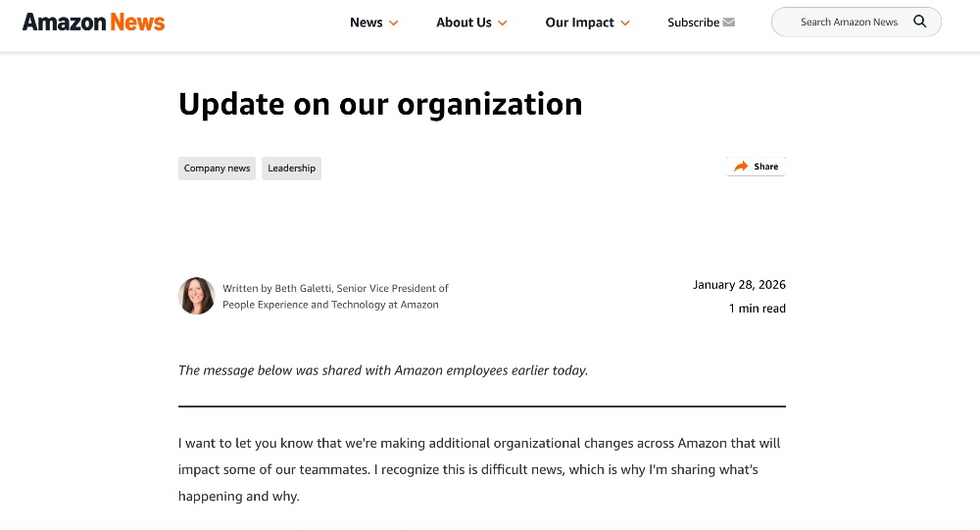Expand the Our Impact dropdown chevron

tap(625, 23)
